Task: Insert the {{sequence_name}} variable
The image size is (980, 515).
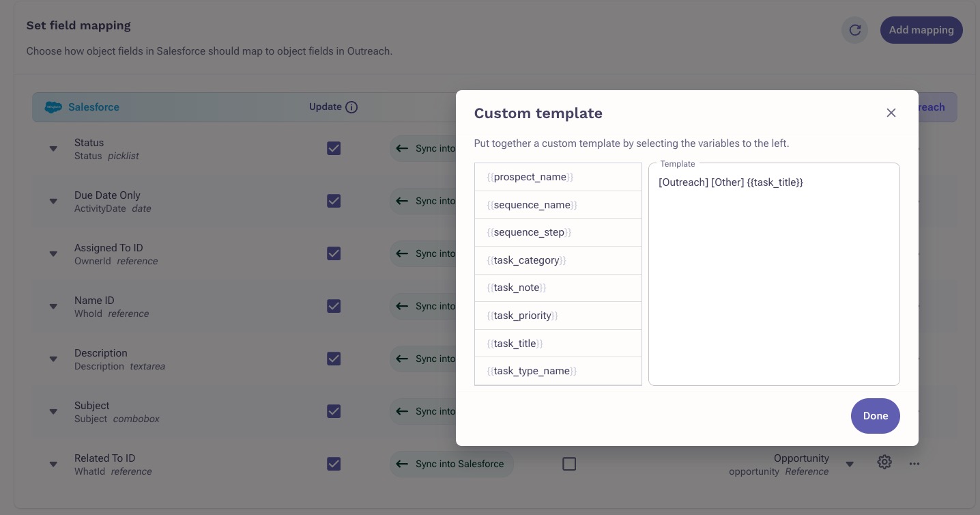Action: click(558, 205)
